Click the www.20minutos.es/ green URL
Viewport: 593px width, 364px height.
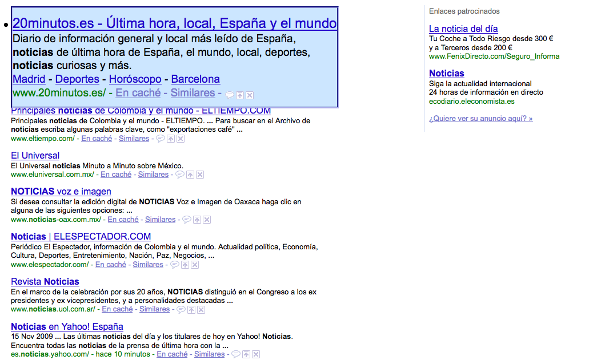coord(59,92)
